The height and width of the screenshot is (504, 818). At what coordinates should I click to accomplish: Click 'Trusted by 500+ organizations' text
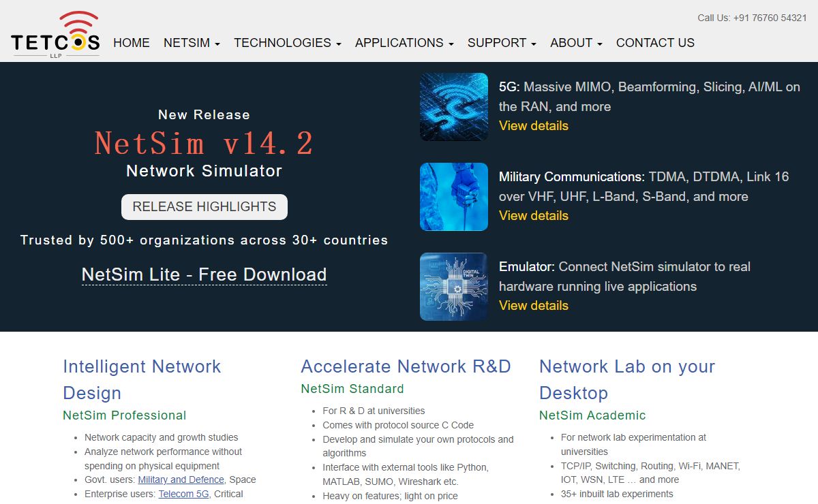click(x=204, y=240)
